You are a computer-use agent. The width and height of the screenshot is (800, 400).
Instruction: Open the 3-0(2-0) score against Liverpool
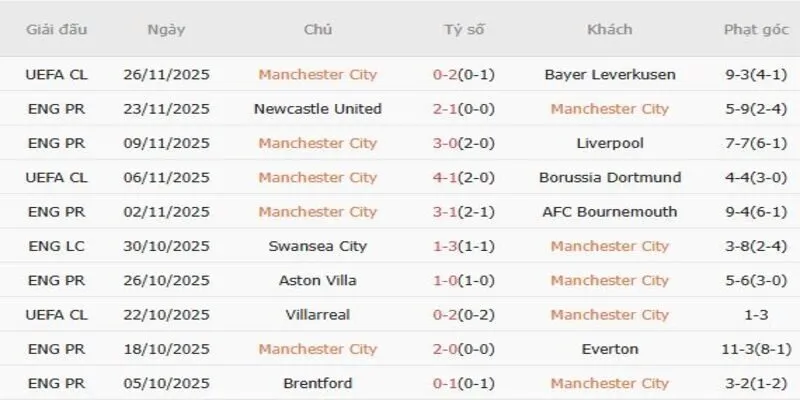464,143
